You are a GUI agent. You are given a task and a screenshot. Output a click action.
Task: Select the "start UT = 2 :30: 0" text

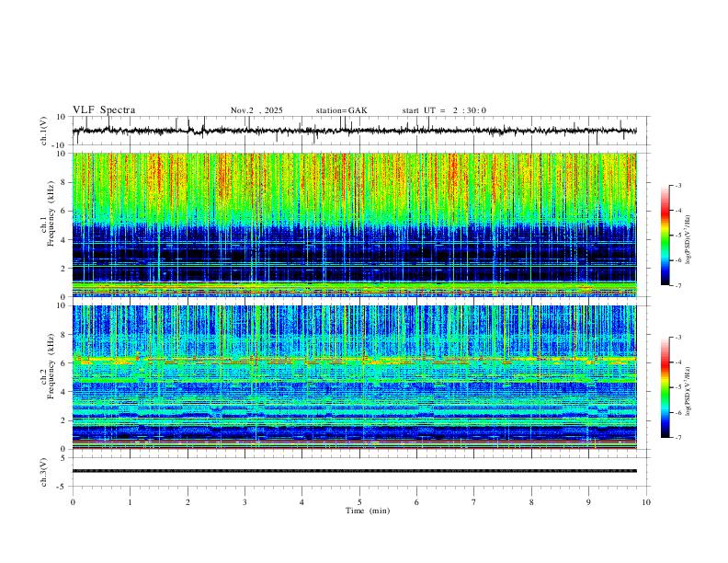click(x=444, y=110)
